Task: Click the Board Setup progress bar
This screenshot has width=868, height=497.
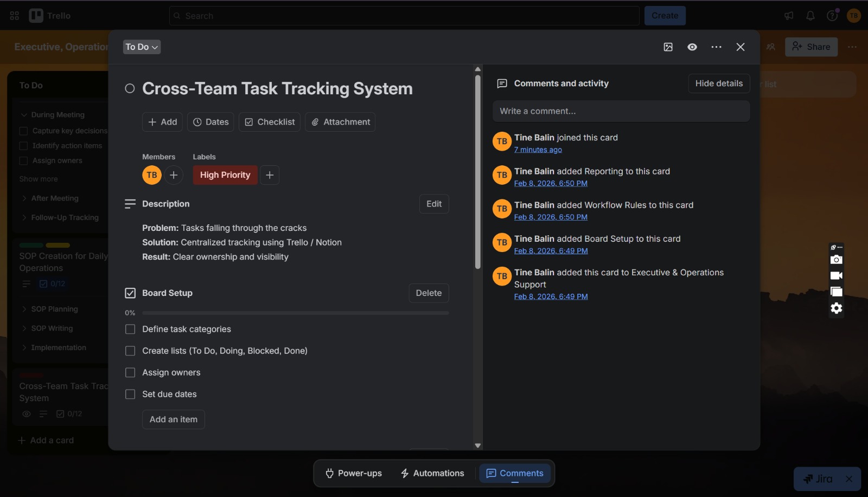Action: coord(296,313)
